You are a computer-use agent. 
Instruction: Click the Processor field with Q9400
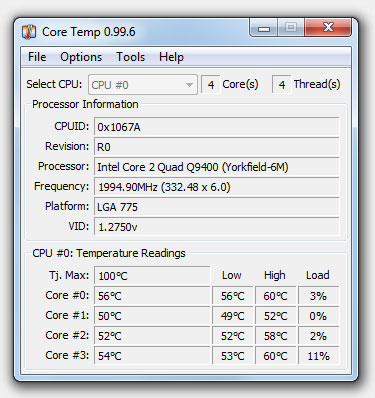point(217,167)
